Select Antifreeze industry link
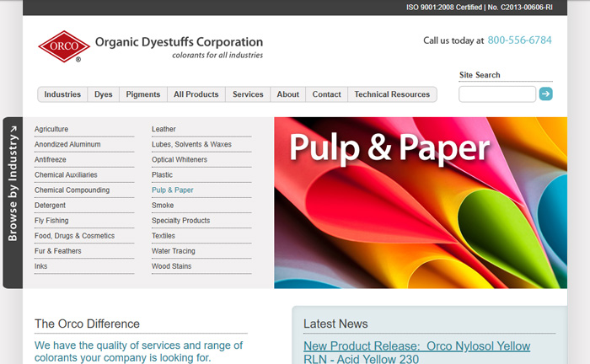The width and height of the screenshot is (590, 364). click(51, 159)
